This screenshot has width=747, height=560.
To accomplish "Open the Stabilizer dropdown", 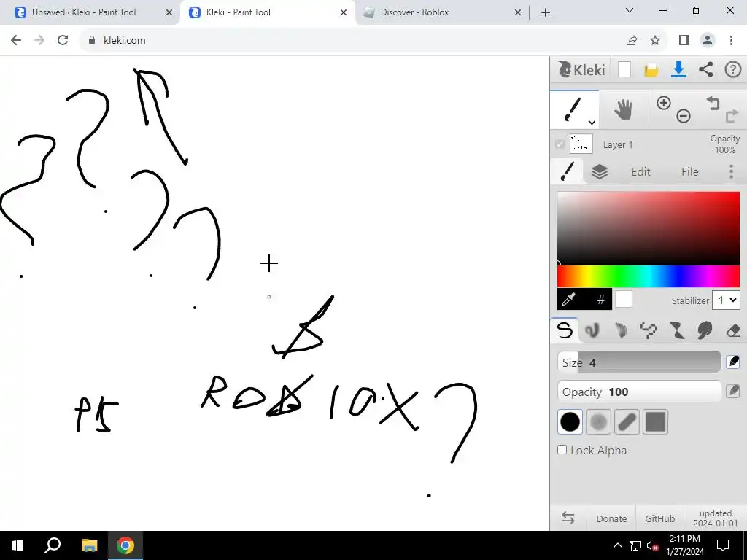I will click(726, 300).
